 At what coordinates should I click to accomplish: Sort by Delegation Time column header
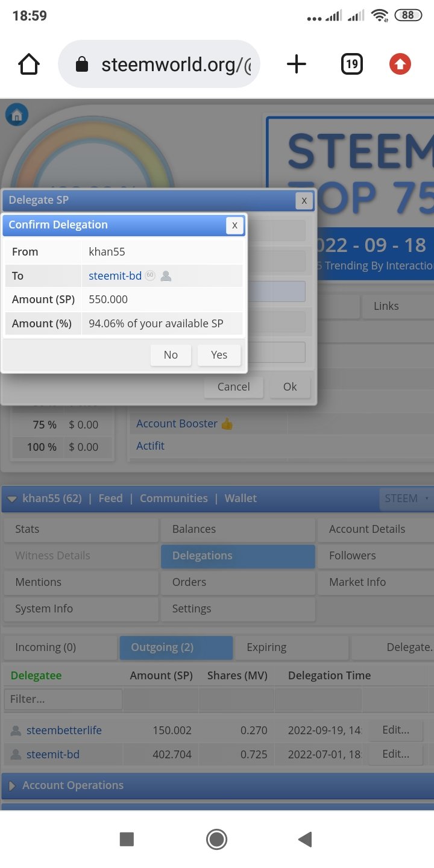pyautogui.click(x=329, y=676)
